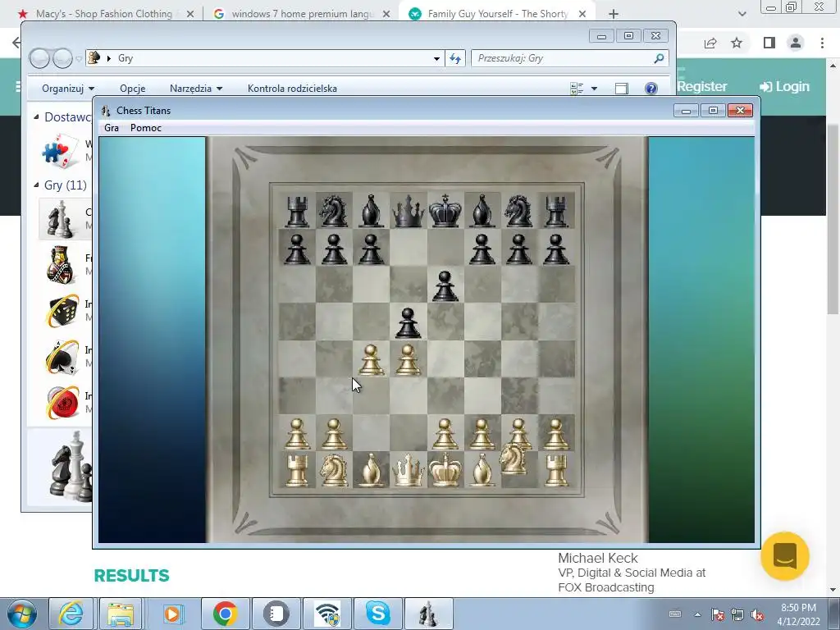Click the change view icon in Gry window
This screenshot has height=630, width=840.
(x=577, y=89)
